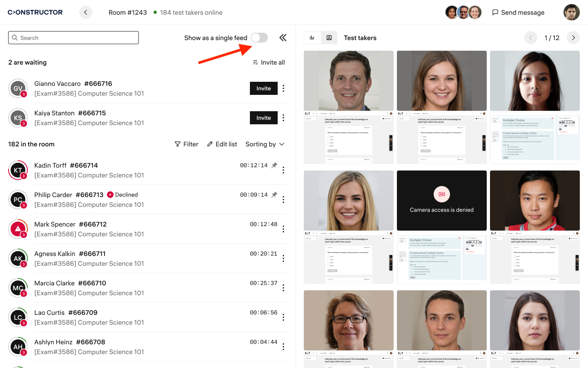Invite Kaiya Stanton into the room

tap(263, 118)
